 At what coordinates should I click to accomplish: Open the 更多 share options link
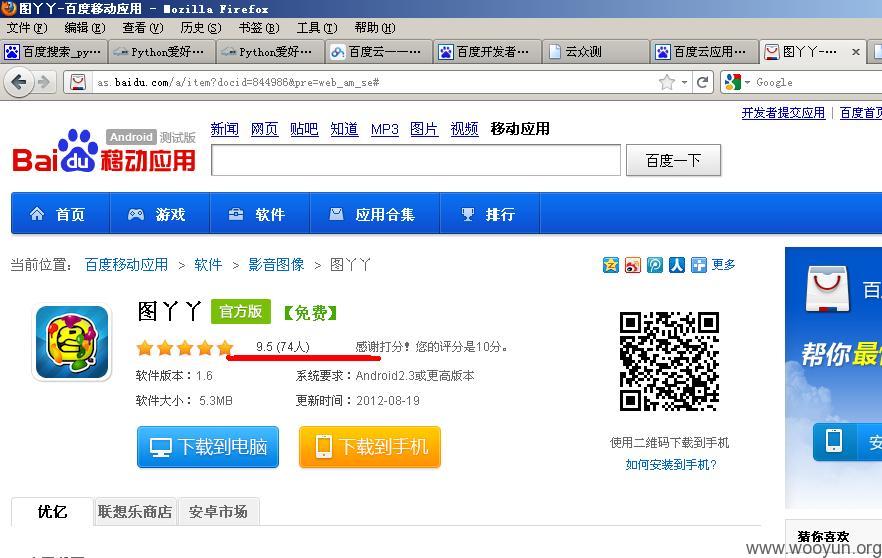click(723, 264)
